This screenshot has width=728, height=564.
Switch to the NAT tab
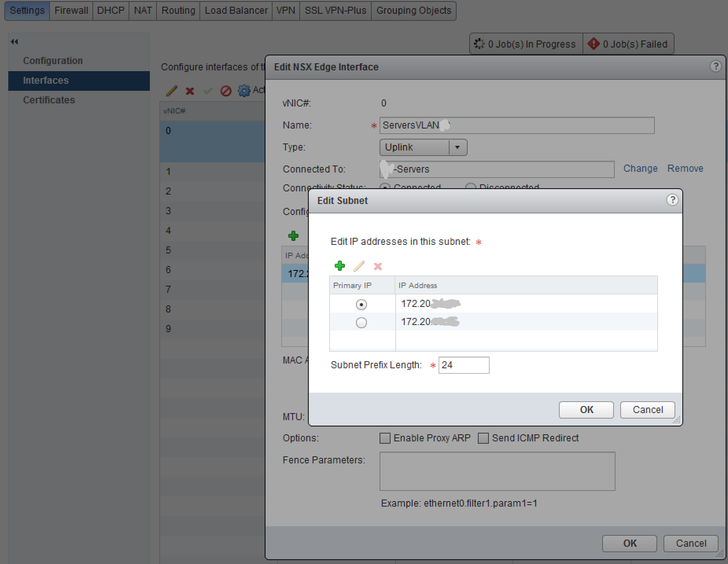(x=143, y=11)
